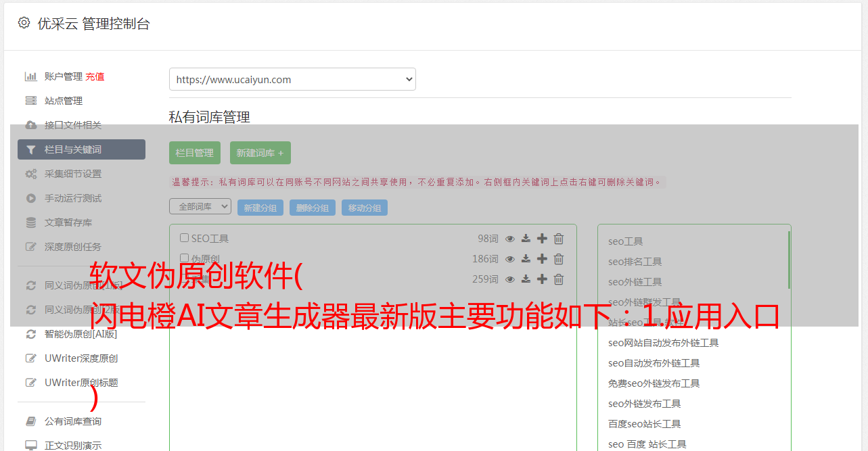Open 采集细节设置 sidebar item
The height and width of the screenshot is (451, 868).
pyautogui.click(x=73, y=174)
